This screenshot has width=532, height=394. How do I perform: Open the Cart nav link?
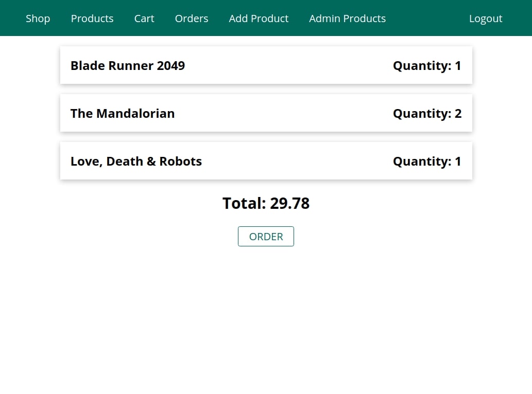pyautogui.click(x=144, y=19)
